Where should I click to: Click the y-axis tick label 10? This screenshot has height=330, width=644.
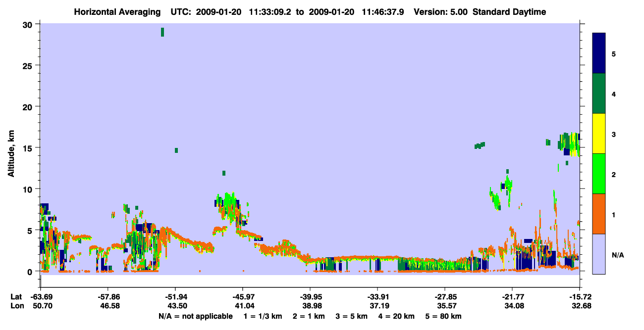(29, 189)
